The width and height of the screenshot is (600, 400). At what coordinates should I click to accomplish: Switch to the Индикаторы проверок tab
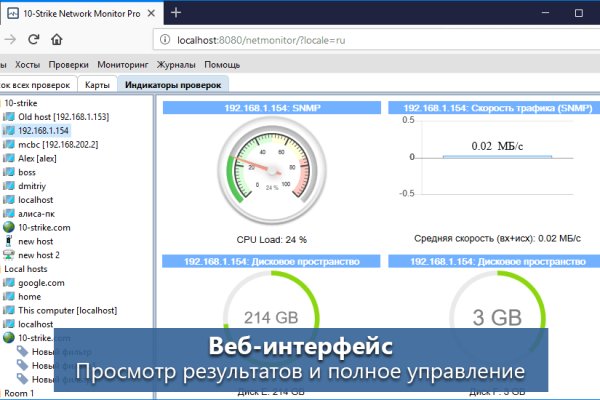[x=174, y=85]
